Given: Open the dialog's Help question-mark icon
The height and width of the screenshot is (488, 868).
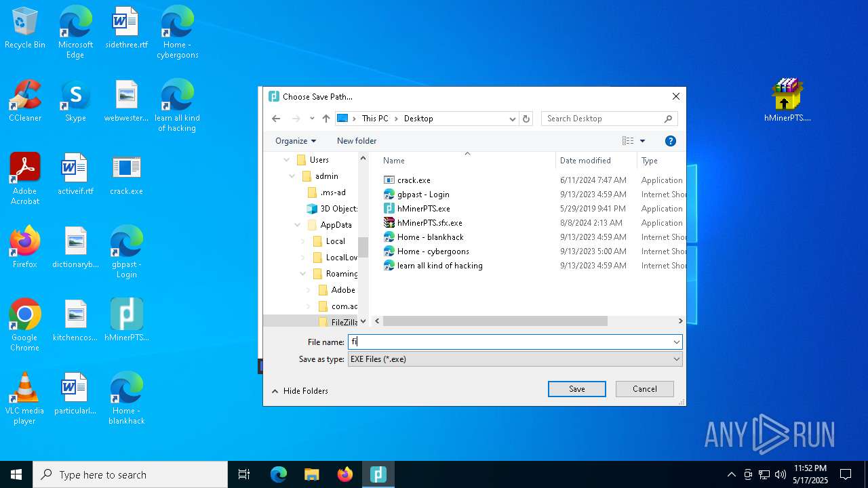Looking at the screenshot, I should (670, 141).
